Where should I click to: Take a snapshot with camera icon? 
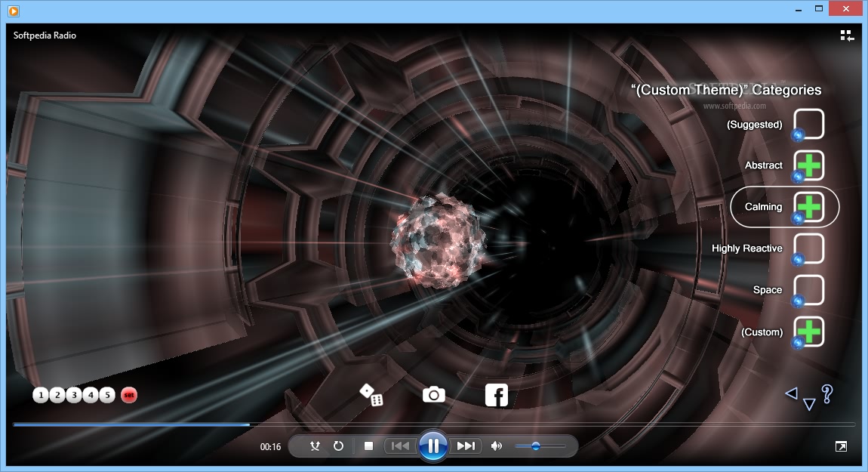[434, 395]
